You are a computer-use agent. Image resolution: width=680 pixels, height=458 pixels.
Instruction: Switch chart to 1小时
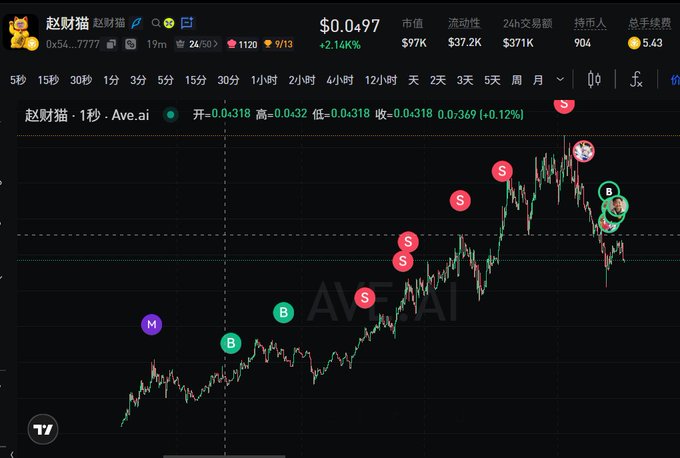pyautogui.click(x=264, y=80)
